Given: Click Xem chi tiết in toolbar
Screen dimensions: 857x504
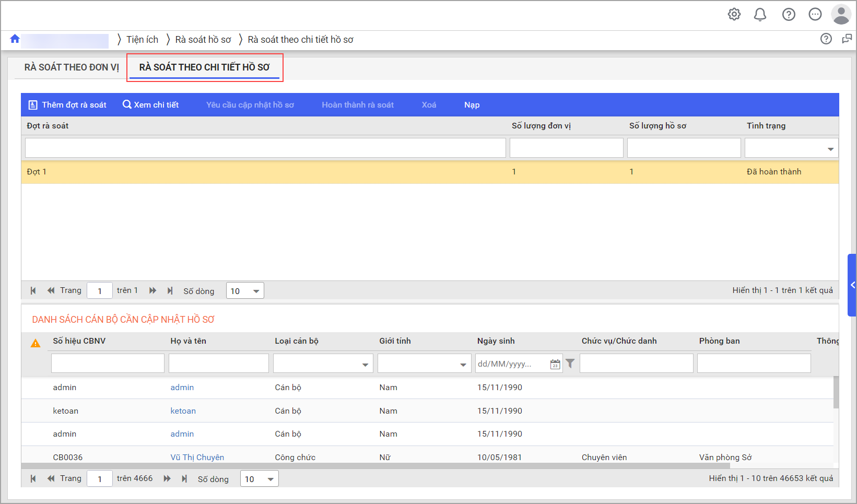Looking at the screenshot, I should (x=151, y=105).
